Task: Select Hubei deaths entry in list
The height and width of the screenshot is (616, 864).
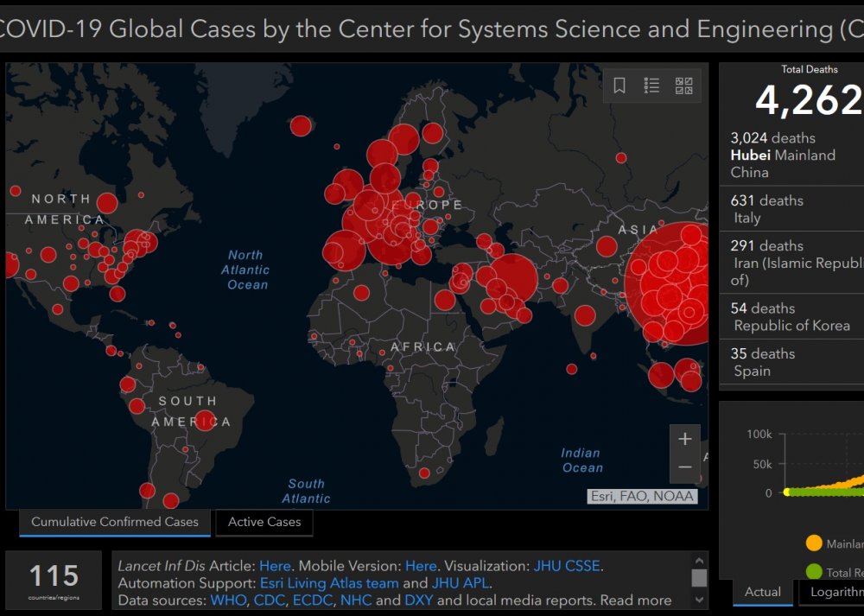Action: (791, 155)
